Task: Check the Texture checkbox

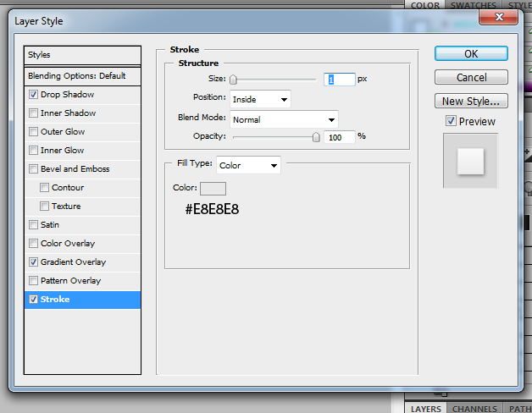Action: click(x=44, y=206)
